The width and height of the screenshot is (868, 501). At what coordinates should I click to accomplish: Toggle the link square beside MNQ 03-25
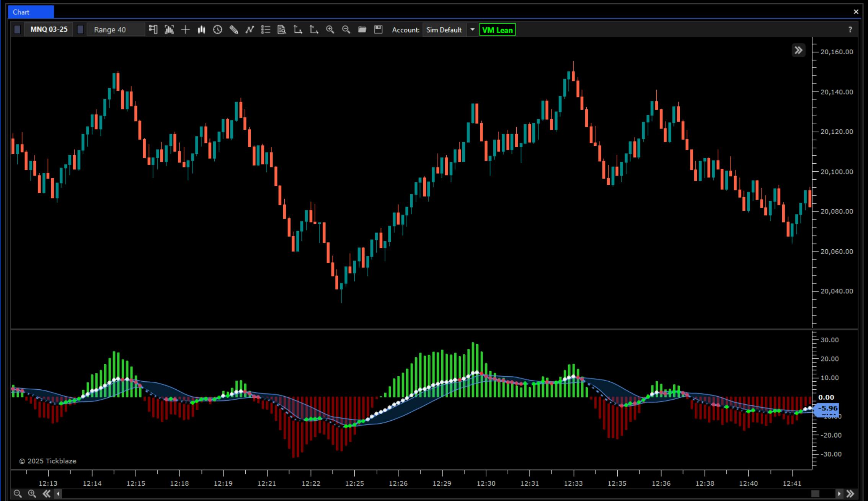click(17, 30)
